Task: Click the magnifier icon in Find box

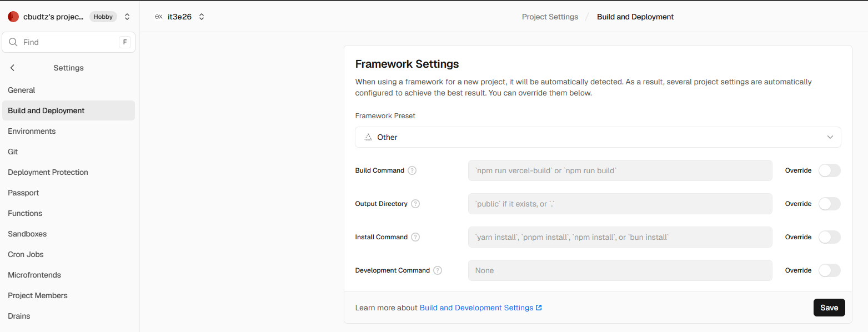Action: click(13, 42)
